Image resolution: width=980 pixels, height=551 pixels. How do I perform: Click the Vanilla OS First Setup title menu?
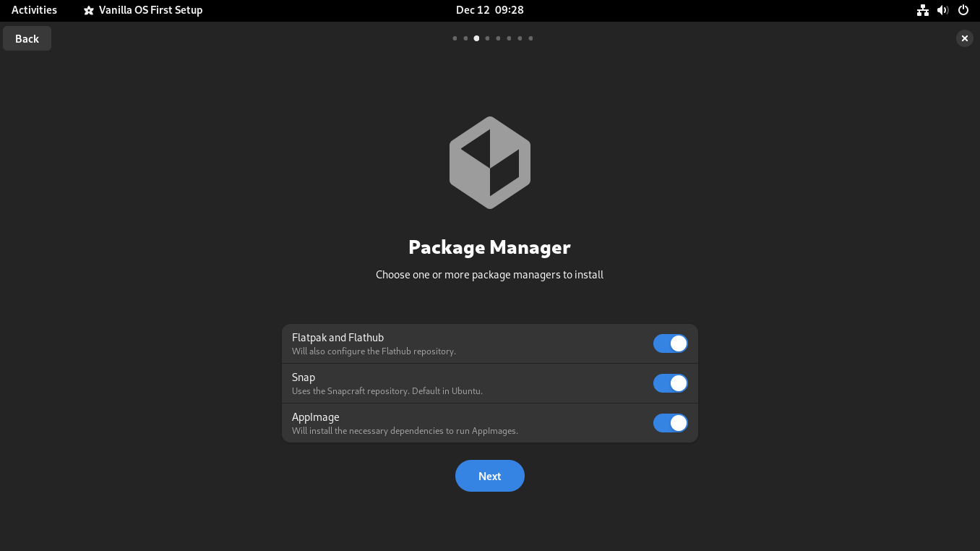coord(150,10)
